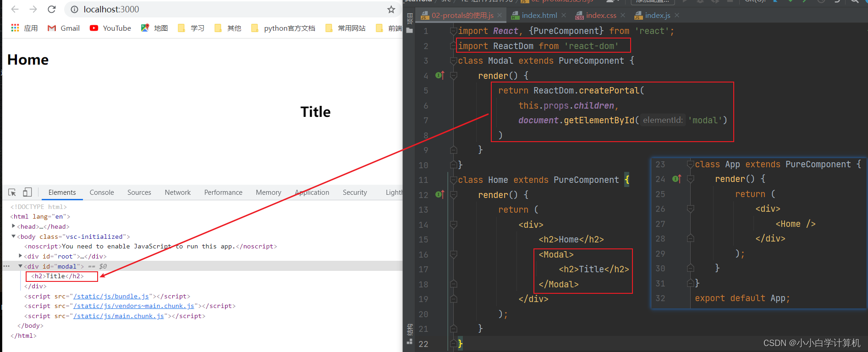The width and height of the screenshot is (868, 352).
Task: Collapse the div id="modal" node
Action: [20, 266]
